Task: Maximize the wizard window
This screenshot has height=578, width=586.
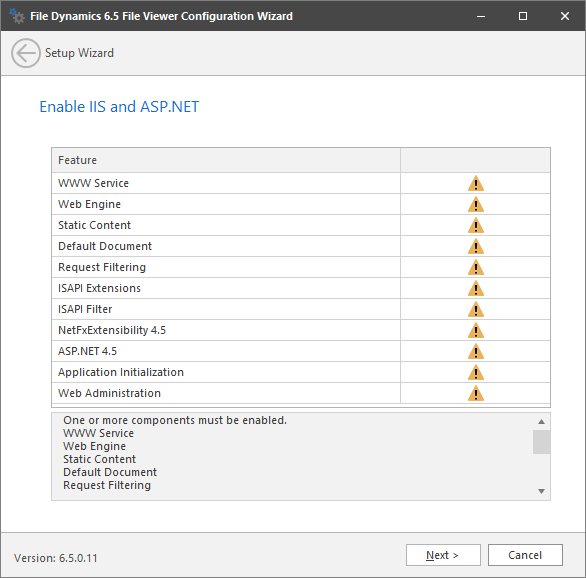Action: 523,16
